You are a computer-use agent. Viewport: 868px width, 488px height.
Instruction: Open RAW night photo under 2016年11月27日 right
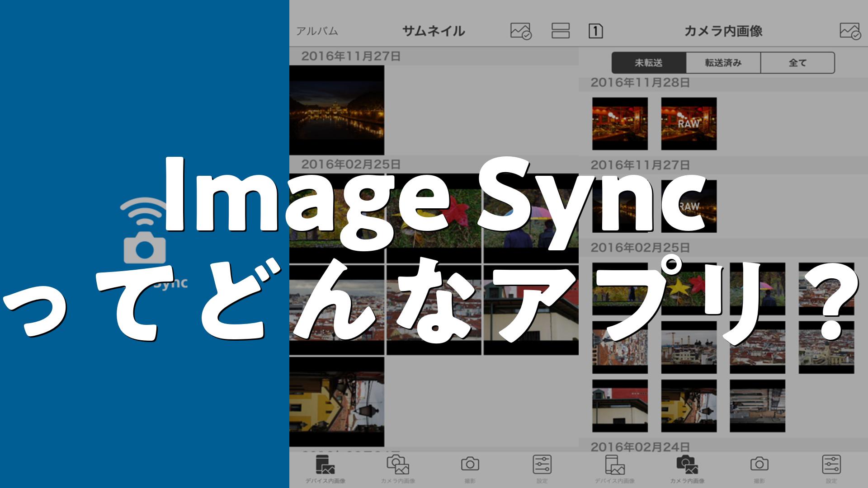tap(689, 206)
